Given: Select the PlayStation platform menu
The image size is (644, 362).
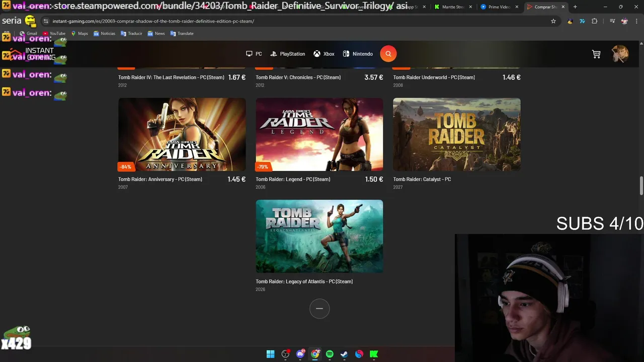Looking at the screenshot, I should (288, 54).
